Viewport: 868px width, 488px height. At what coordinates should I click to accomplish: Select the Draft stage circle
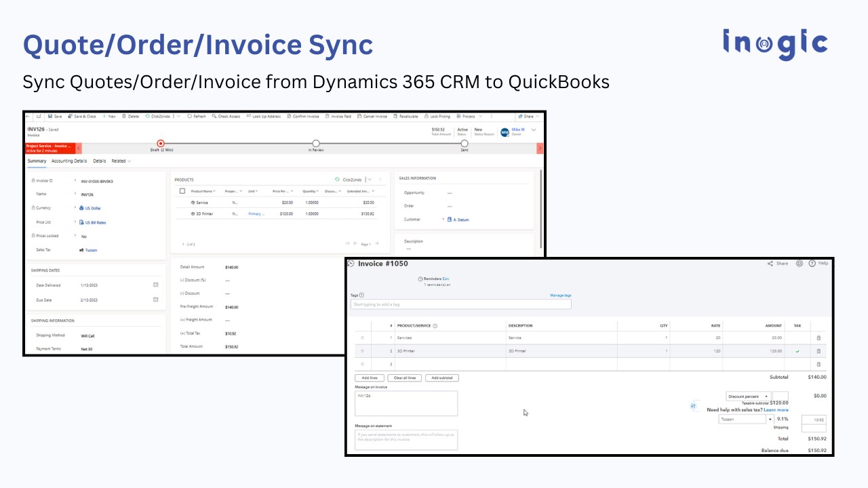[161, 143]
